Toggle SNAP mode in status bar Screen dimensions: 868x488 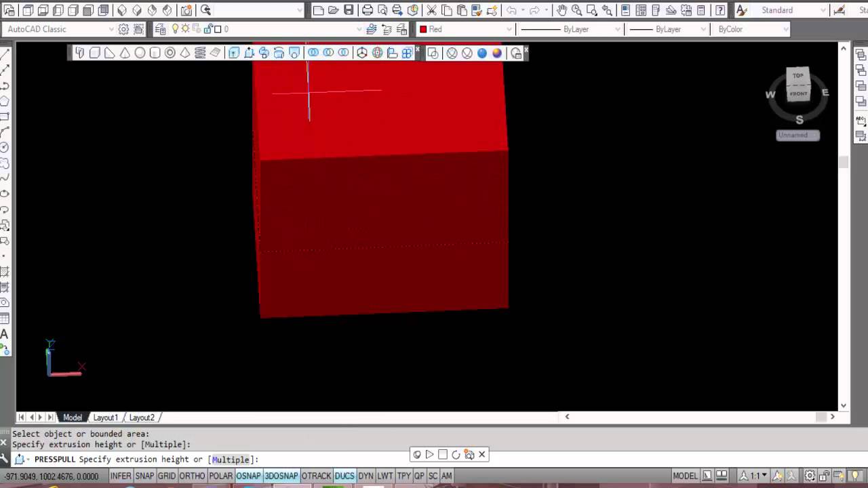[144, 476]
